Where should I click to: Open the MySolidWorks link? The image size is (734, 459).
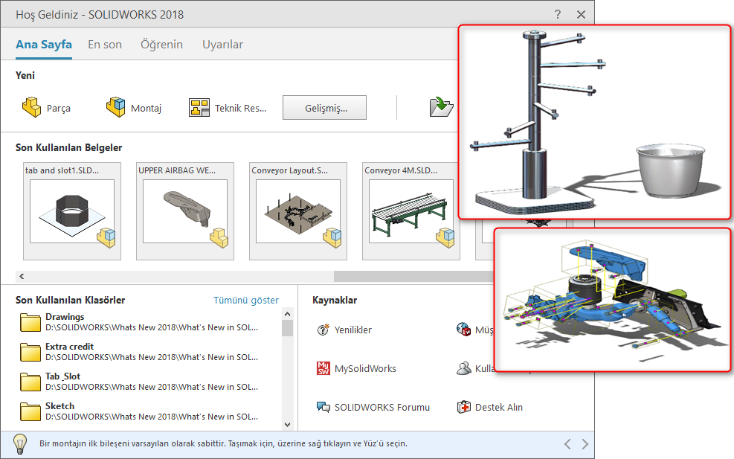click(x=365, y=369)
